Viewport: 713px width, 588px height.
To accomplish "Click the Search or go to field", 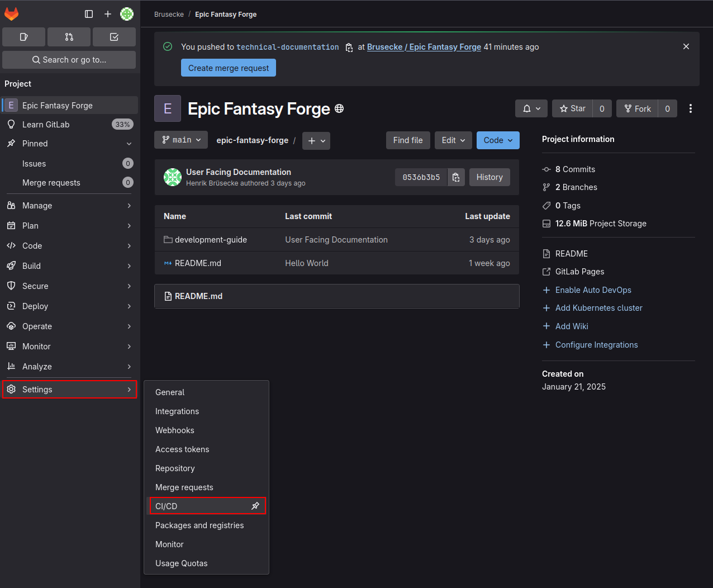I will 69,60.
